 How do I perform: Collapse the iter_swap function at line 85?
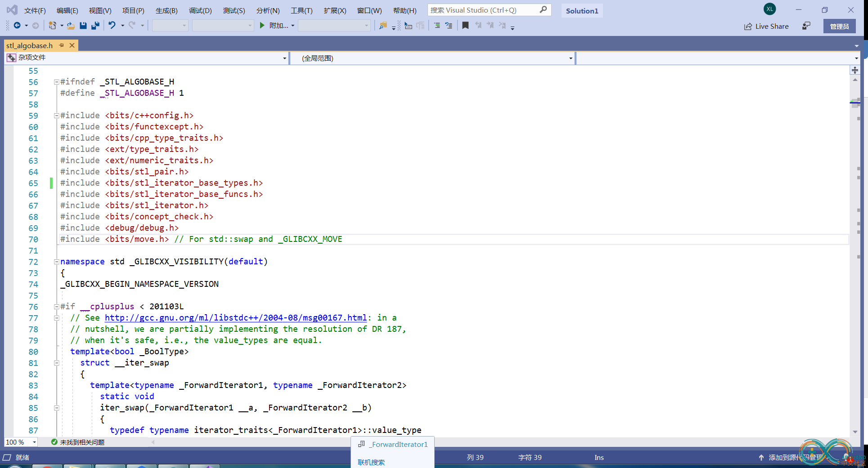56,408
